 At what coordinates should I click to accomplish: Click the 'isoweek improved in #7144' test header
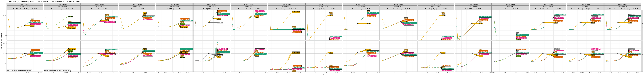point(100,9)
